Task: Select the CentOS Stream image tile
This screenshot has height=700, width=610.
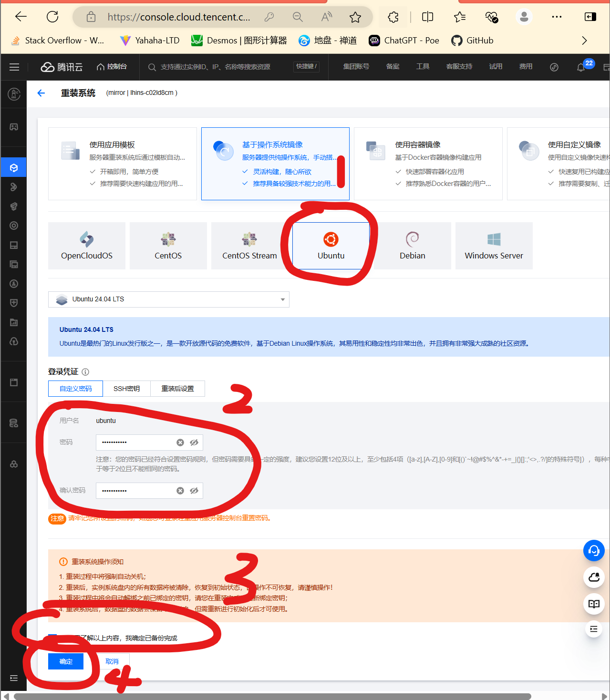Action: 249,246
